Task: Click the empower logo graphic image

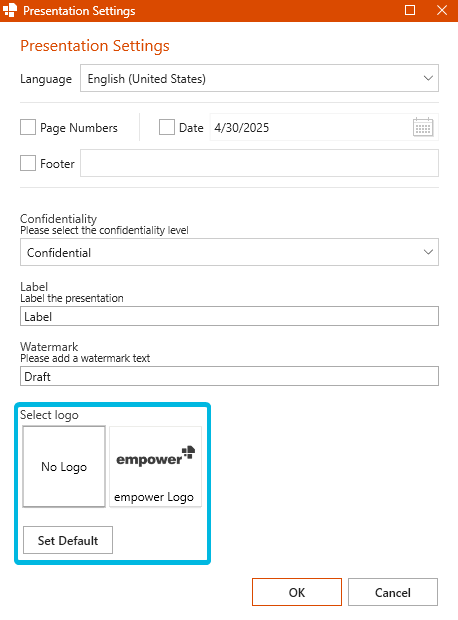Action: [155, 456]
